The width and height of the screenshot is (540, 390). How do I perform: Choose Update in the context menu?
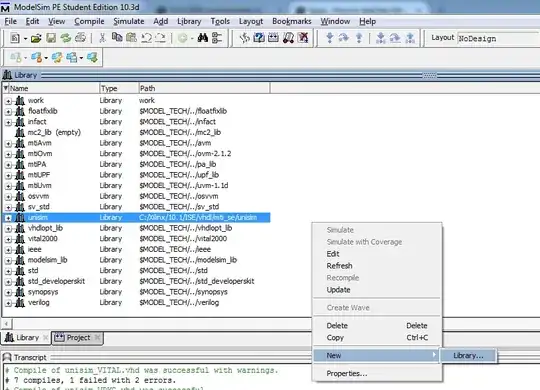pos(377,290)
